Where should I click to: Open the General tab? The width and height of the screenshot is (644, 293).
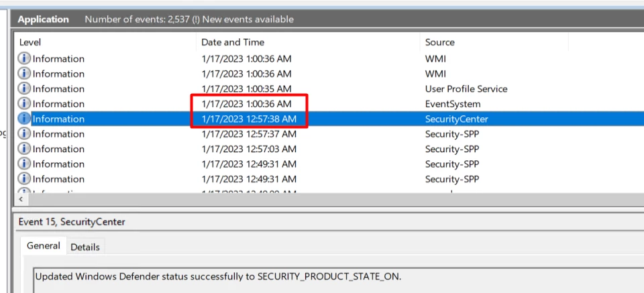43,246
